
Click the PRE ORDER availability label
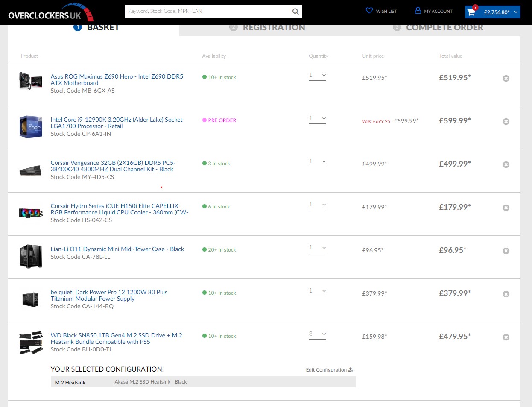(x=222, y=120)
